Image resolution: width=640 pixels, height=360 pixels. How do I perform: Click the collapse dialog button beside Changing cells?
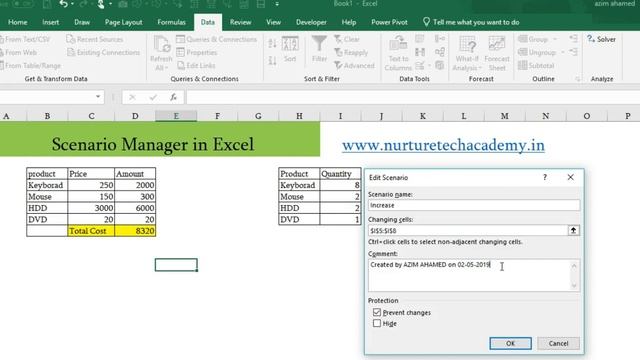[x=573, y=230]
